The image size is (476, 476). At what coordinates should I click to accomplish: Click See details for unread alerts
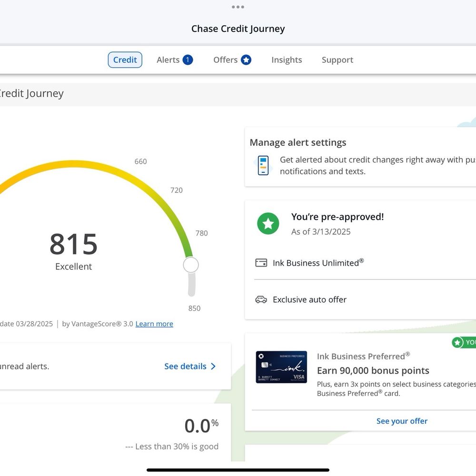pyautogui.click(x=185, y=367)
